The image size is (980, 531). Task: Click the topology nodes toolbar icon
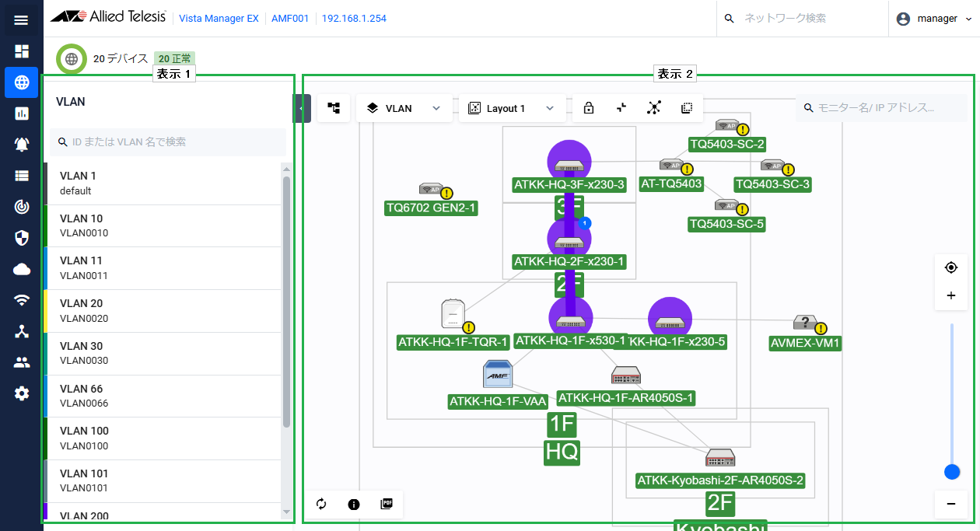[x=654, y=108]
